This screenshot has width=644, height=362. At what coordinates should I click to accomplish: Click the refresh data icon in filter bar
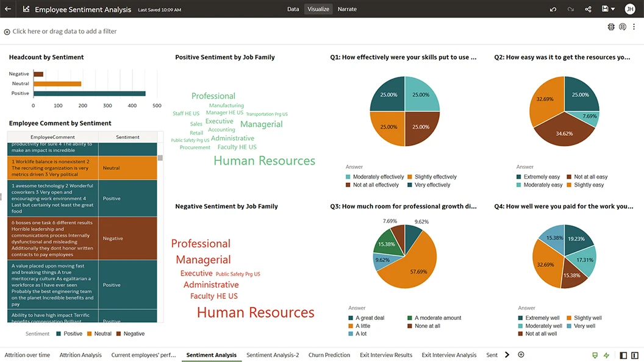[623, 27]
